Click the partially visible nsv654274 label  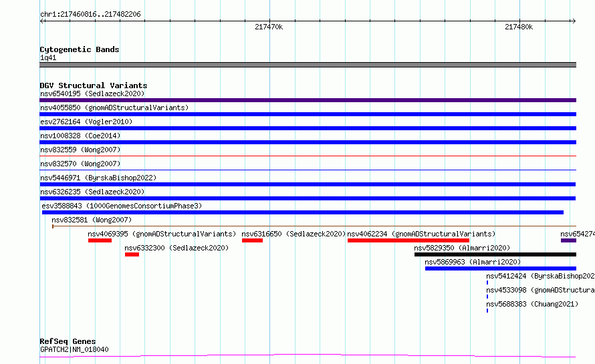click(578, 234)
